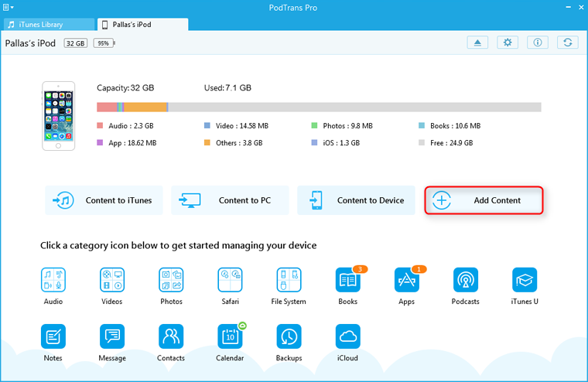Open the File System category
Image resolution: width=588 pixels, height=382 pixels.
coord(289,279)
